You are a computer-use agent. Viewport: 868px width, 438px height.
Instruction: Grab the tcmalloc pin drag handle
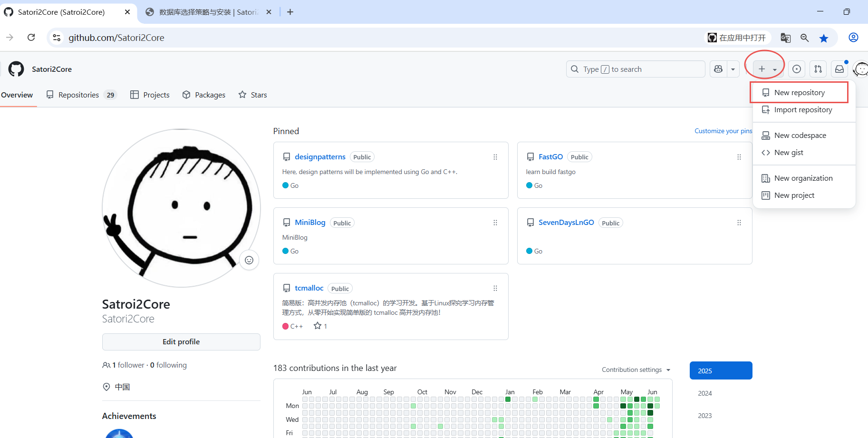coord(495,288)
